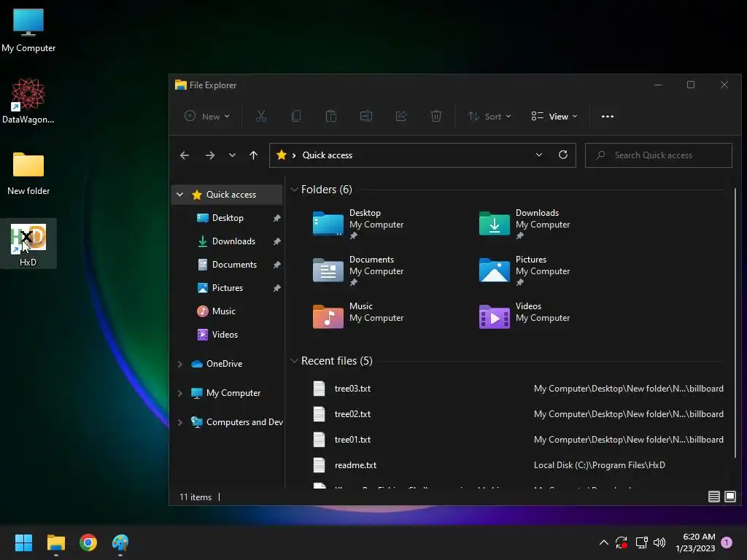Open the Downloads folder tile in Folders section
The width and height of the screenshot is (747, 560).
click(525, 224)
